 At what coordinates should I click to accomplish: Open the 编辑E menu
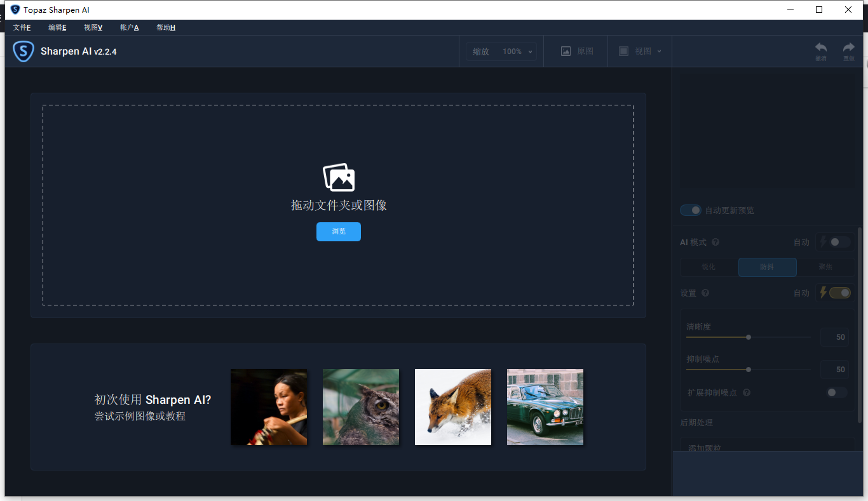[x=57, y=27]
